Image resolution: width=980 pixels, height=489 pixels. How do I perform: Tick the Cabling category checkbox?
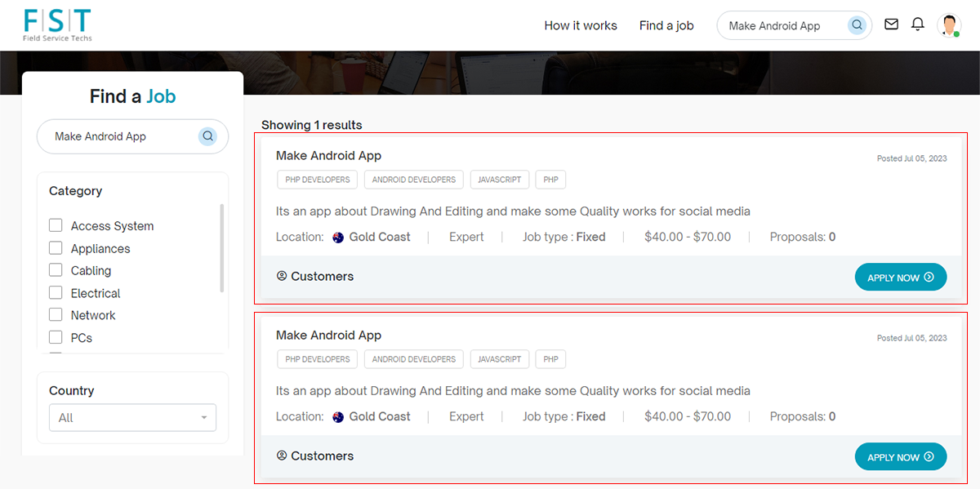click(x=56, y=270)
